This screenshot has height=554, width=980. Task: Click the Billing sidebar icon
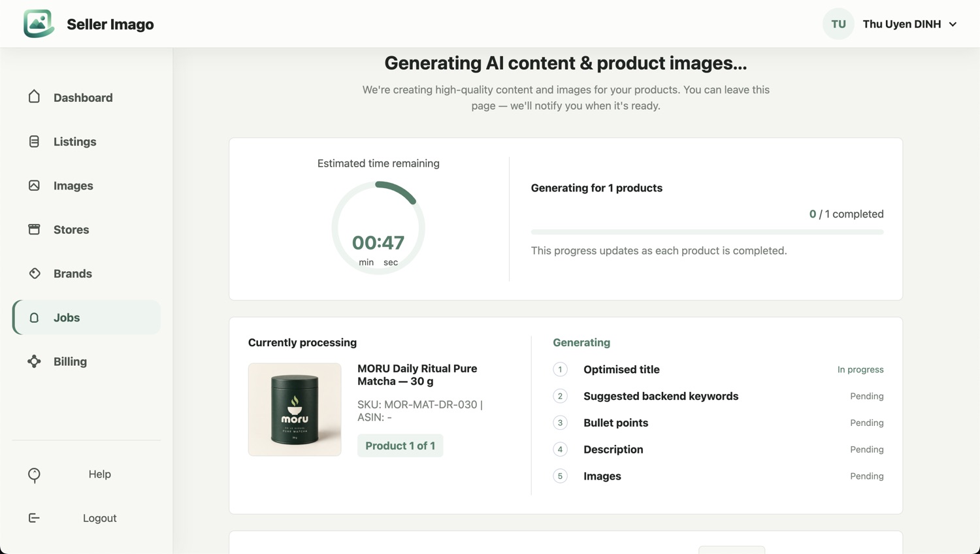[34, 361]
